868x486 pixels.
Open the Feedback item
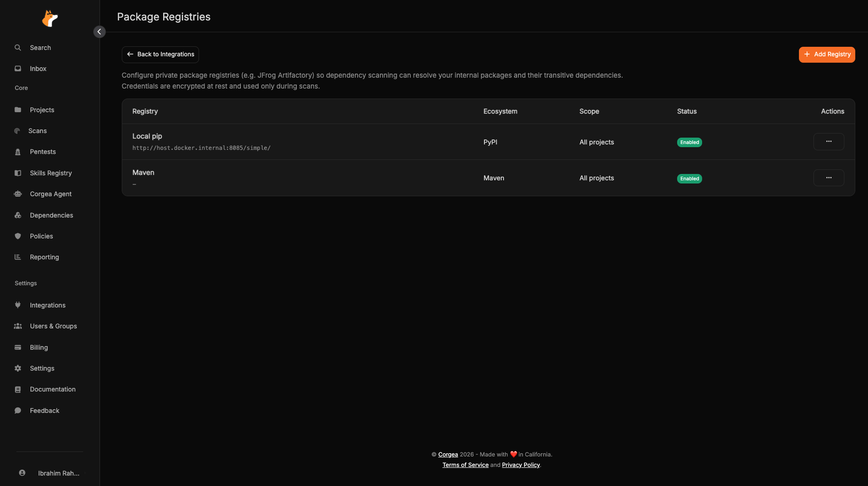tap(45, 411)
